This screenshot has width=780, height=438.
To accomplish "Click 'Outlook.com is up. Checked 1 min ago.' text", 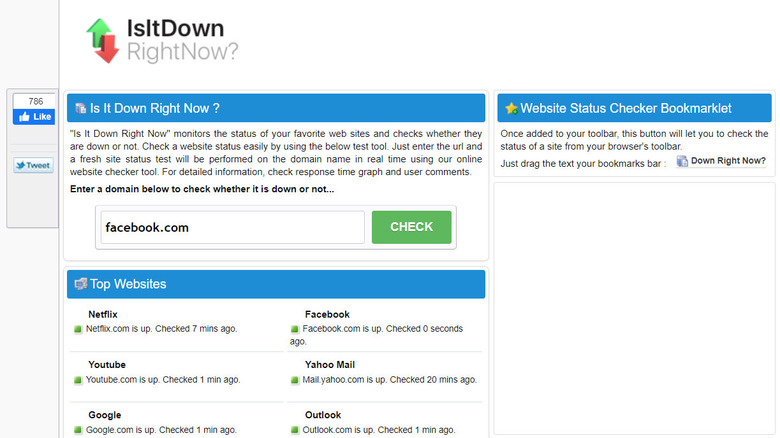I will [x=379, y=430].
